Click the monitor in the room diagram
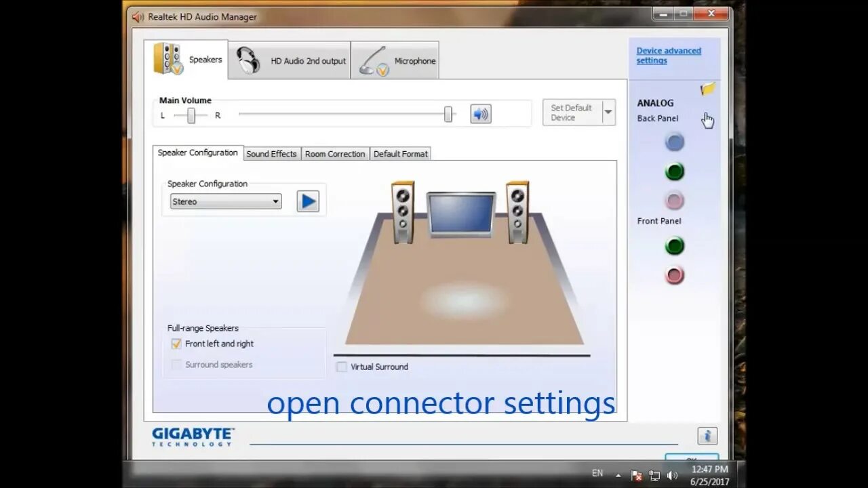 point(461,214)
